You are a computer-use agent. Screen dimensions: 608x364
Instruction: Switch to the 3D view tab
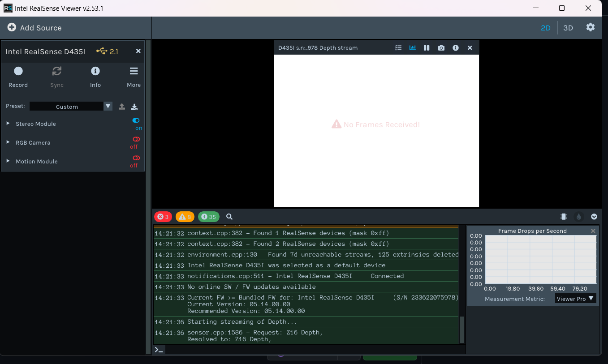pos(568,27)
